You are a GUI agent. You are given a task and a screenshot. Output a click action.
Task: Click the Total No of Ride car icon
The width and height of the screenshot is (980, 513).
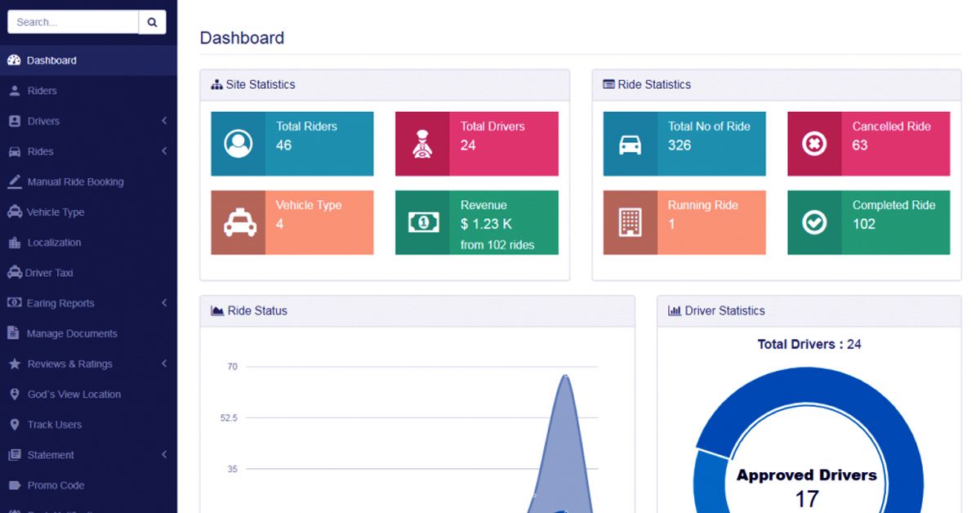[x=630, y=144]
